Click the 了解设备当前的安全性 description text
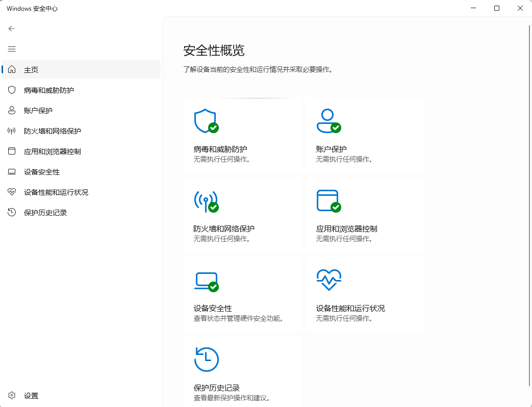 tap(259, 69)
